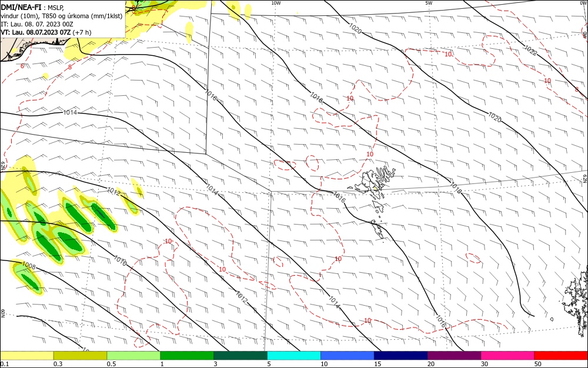Click the '10W' longitude label
Screen dimensions: 588x368
pyautogui.click(x=276, y=3)
